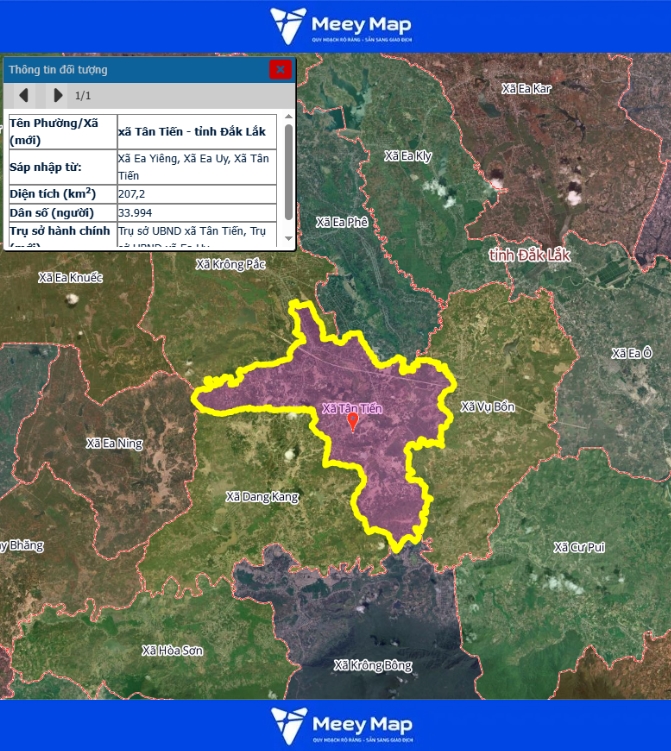The width and height of the screenshot is (671, 751).
Task: Go to previous feature with left arrow
Action: 24,96
